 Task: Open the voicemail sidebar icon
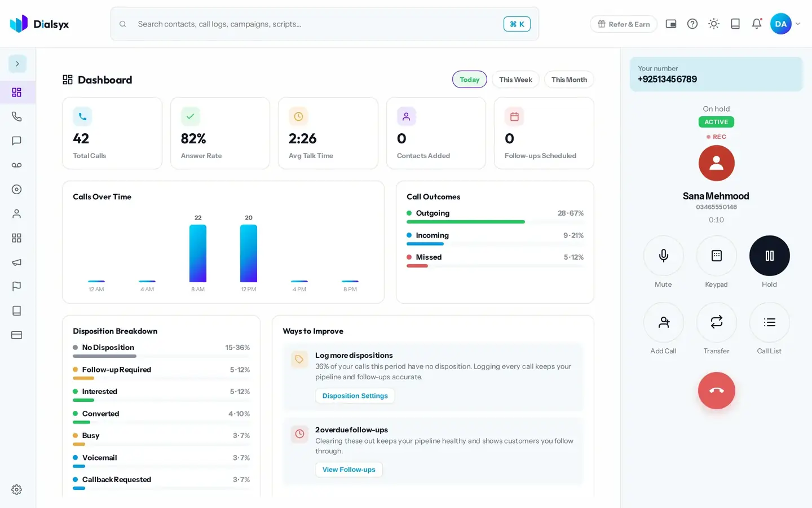(x=17, y=165)
